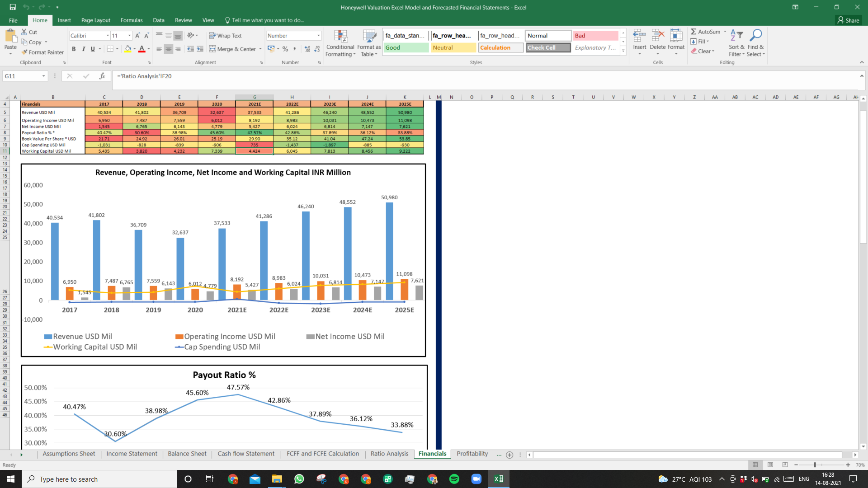Click the Paste clipboard icon
Image resolution: width=868 pixels, height=488 pixels.
pyautogui.click(x=10, y=36)
